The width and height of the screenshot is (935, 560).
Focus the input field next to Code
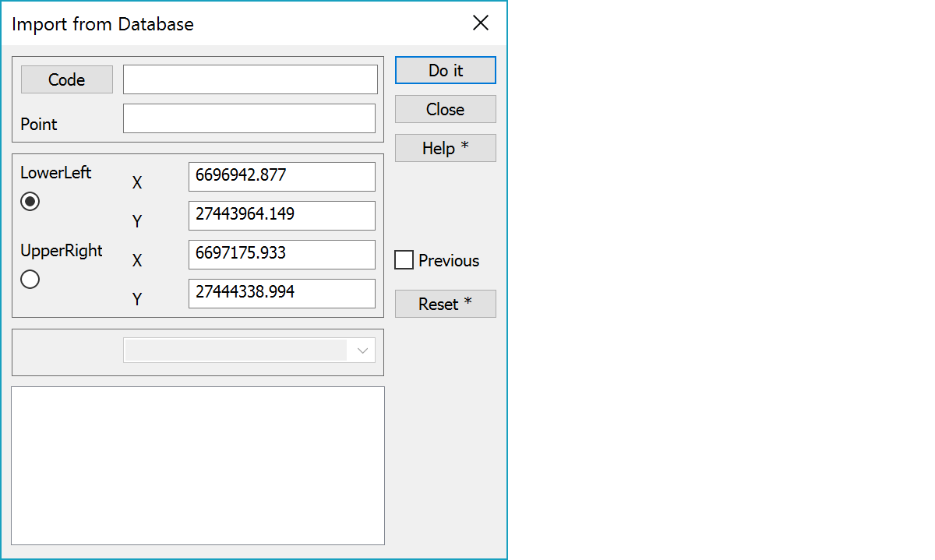tap(250, 79)
